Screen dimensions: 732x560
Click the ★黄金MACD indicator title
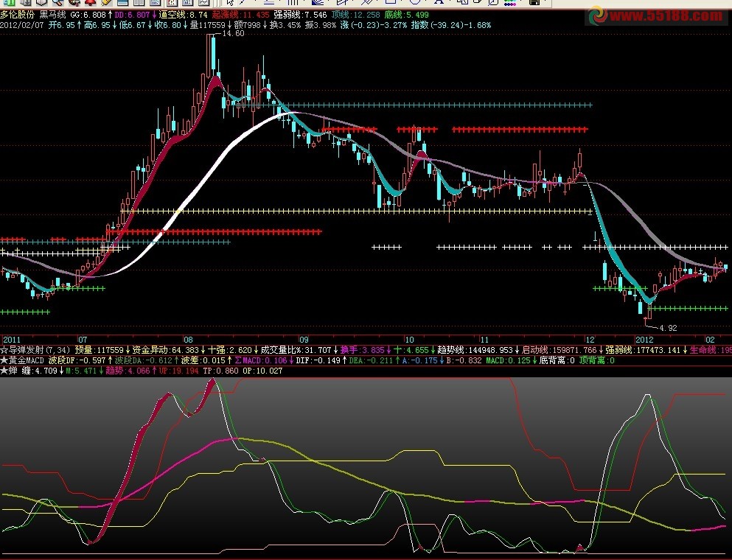coord(22,360)
